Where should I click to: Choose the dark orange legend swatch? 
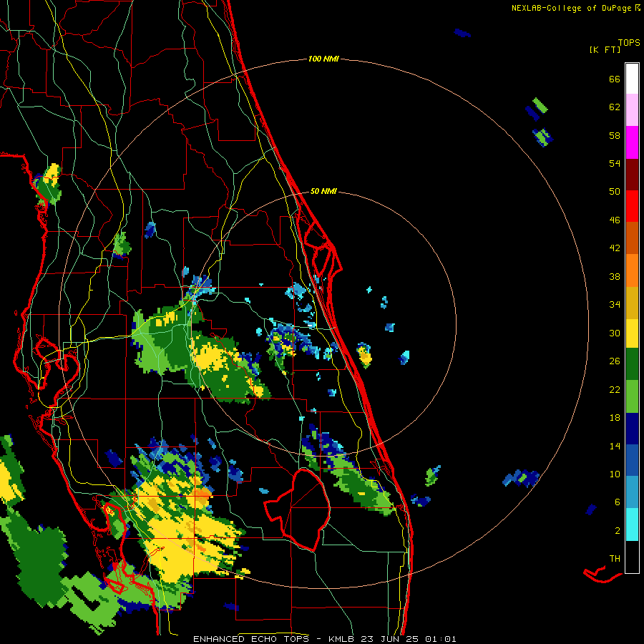click(632, 238)
